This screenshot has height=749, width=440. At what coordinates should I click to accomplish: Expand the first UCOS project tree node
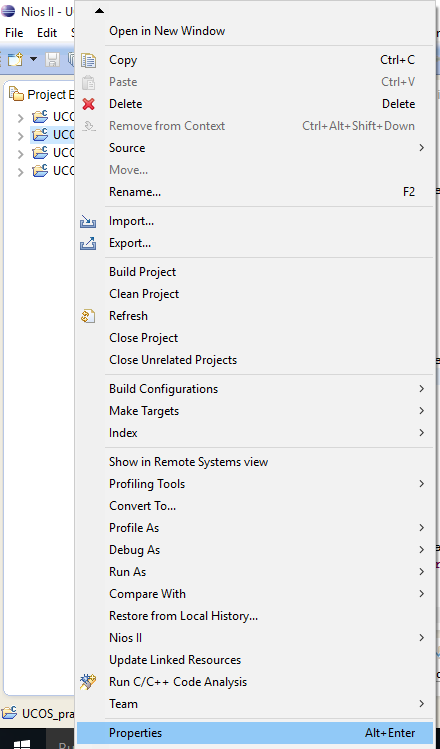coord(21,117)
